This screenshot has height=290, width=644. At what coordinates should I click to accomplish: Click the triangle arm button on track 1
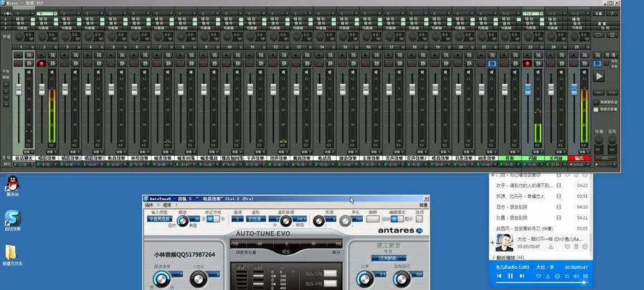(x=18, y=55)
